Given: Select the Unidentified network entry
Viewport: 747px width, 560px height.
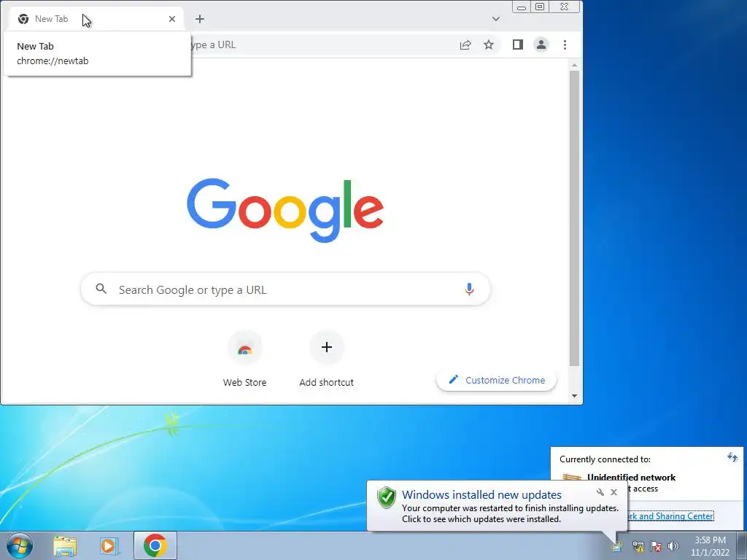Looking at the screenshot, I should click(631, 477).
